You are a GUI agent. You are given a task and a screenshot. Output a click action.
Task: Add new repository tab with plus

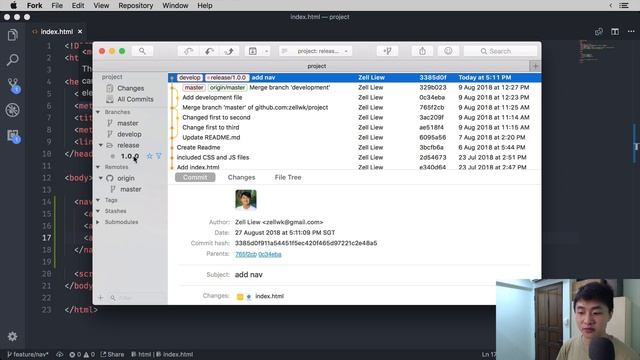(535, 66)
